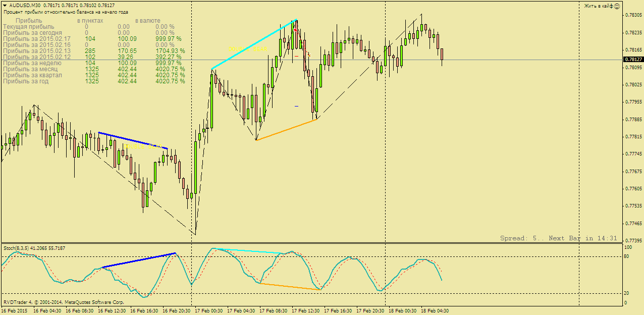The height and width of the screenshot is (315, 644).
Task: Click the 'Spread: 5.. Next Bar in 14:31' label
Action: (559, 238)
